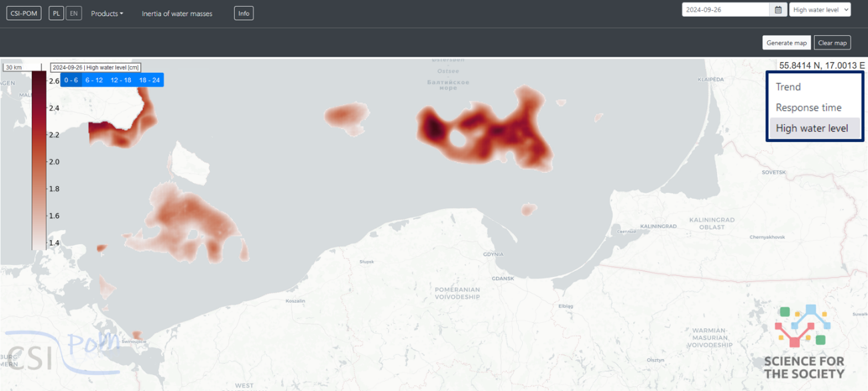Choose Trend from the options list
The width and height of the screenshot is (868, 391).
tap(788, 87)
